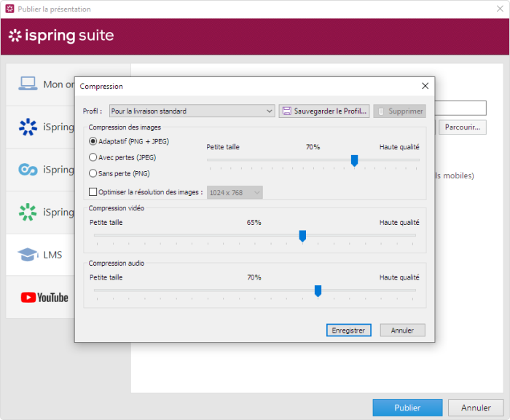Click Haute qualité label in image compression
Screen dimensions: 510x420
pyautogui.click(x=399, y=147)
